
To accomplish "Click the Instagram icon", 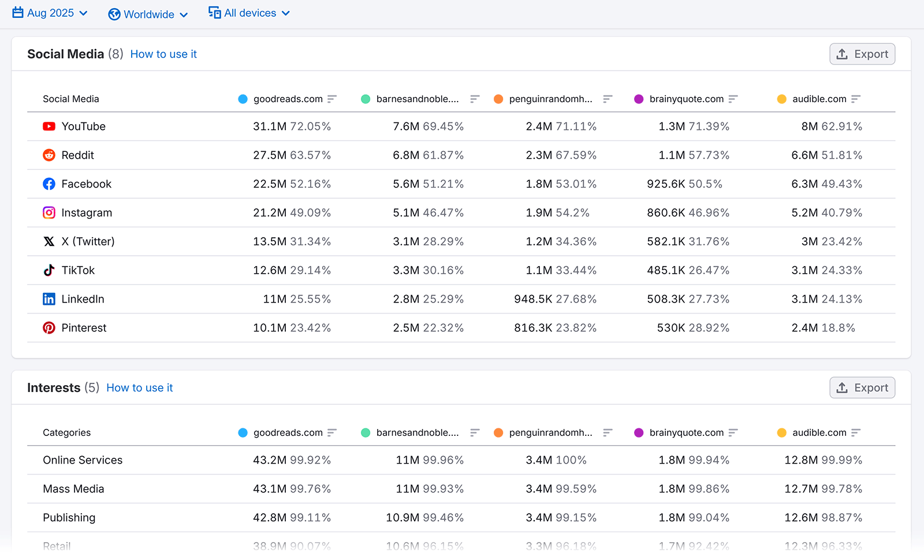I will point(49,212).
